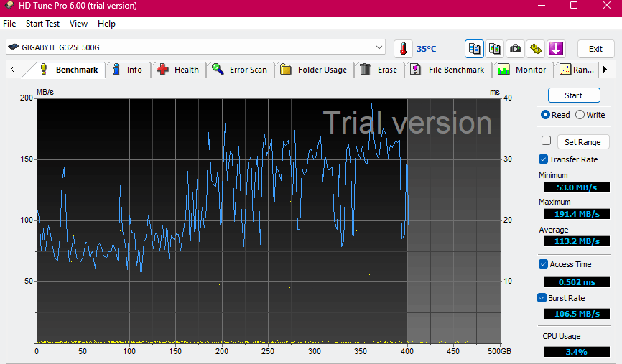
Task: Open the Help menu
Action: click(106, 24)
